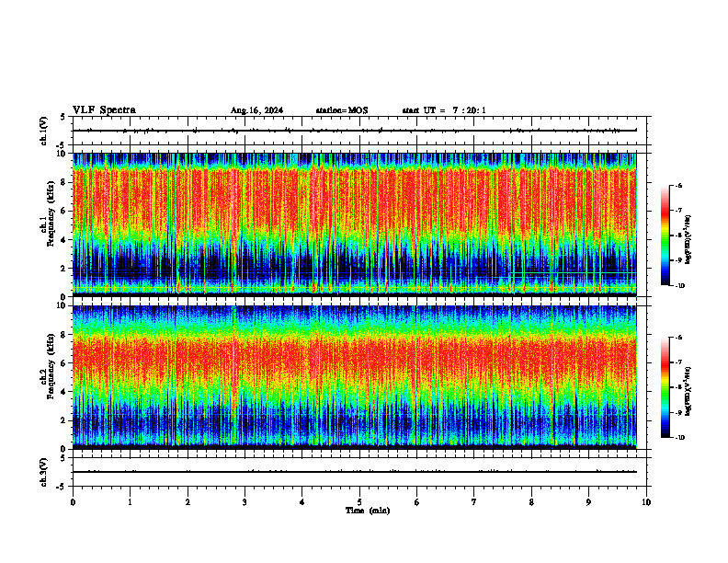Click the time axis tick label "3"

[x=245, y=502]
